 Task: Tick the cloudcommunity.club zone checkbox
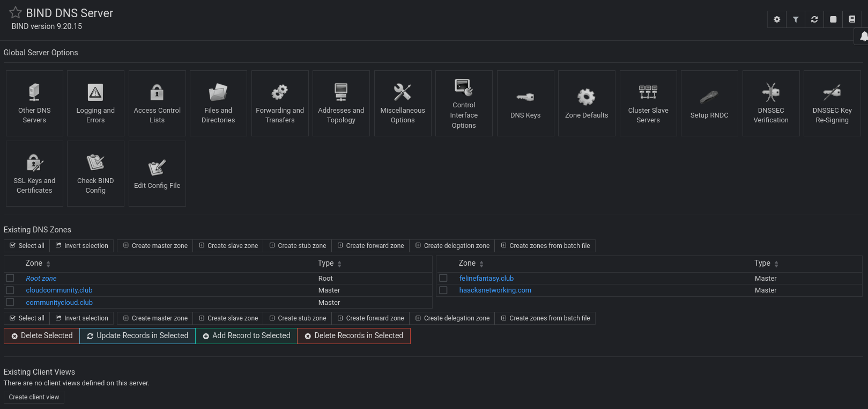10,290
